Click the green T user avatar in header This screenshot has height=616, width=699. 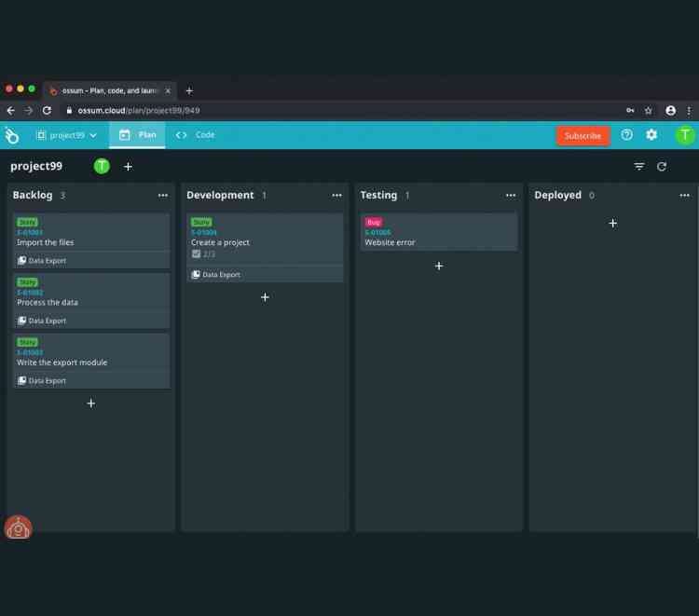click(x=685, y=135)
